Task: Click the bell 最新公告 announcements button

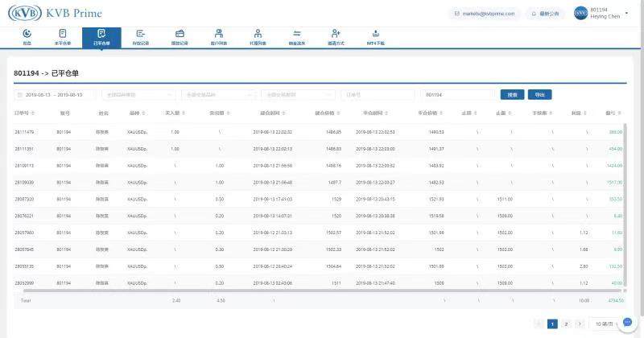Action: pos(545,14)
